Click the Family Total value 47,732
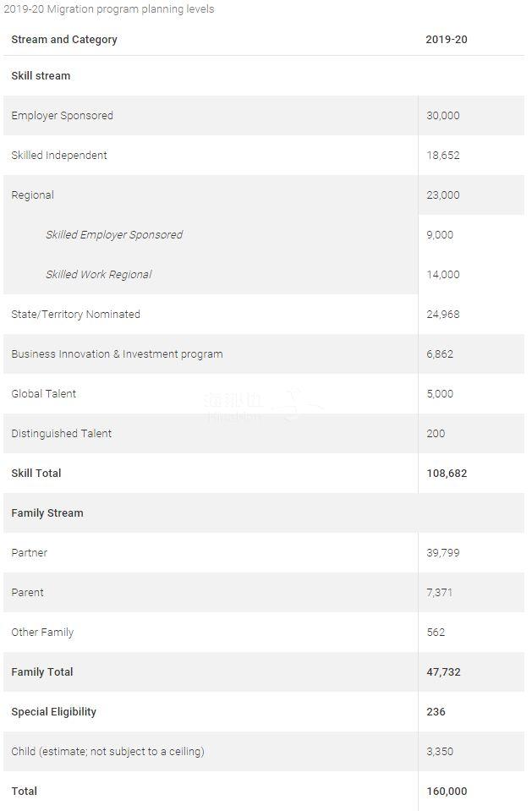 click(x=443, y=672)
